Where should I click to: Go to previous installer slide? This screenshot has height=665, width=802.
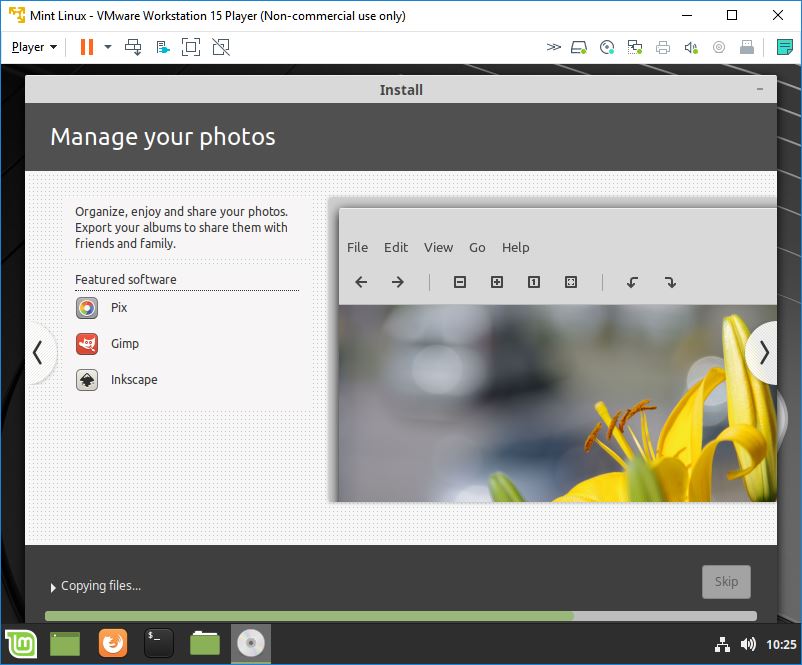click(x=38, y=352)
